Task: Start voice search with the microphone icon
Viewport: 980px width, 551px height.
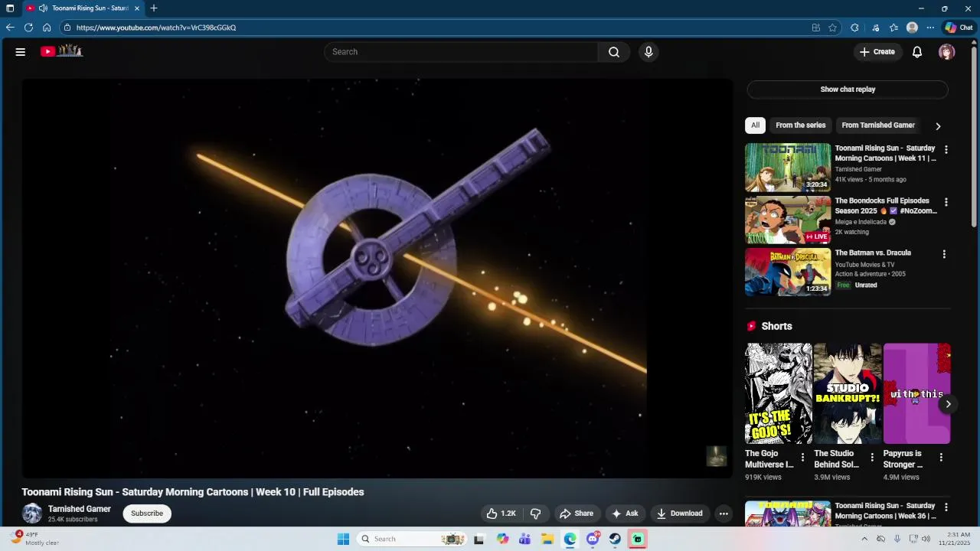Action: 648,52
